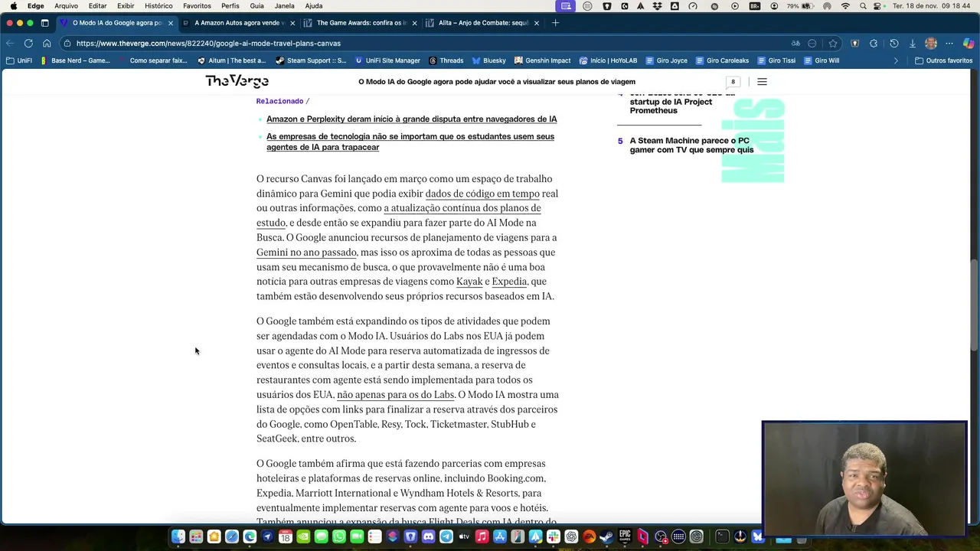980x551 pixels.
Task: Expand the bookmarks bar overflow chevron
Action: (x=896, y=60)
